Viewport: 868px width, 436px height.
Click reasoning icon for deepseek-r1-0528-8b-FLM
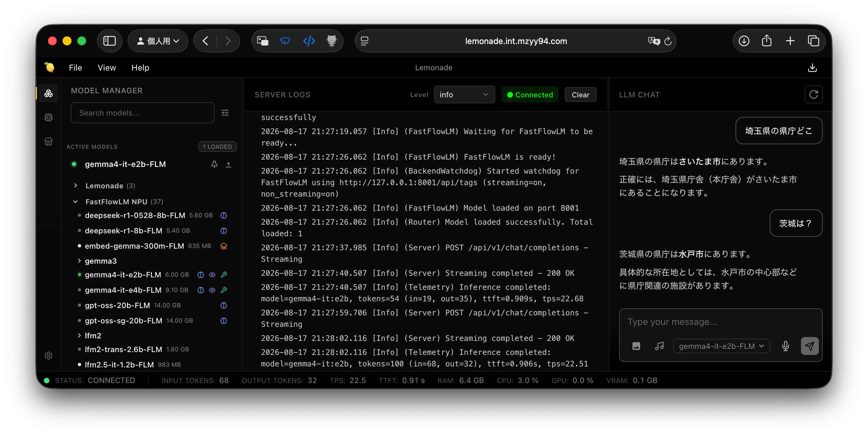point(224,215)
